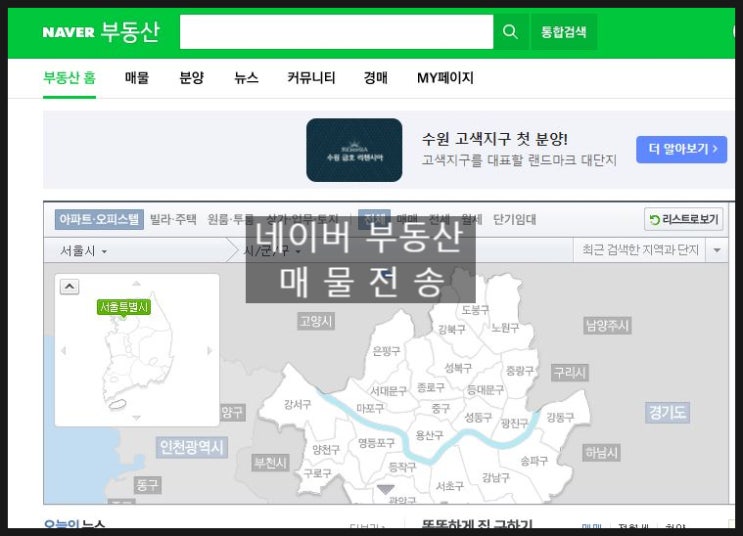The image size is (743, 536).
Task: Select 하남시 on the map
Action: [601, 453]
